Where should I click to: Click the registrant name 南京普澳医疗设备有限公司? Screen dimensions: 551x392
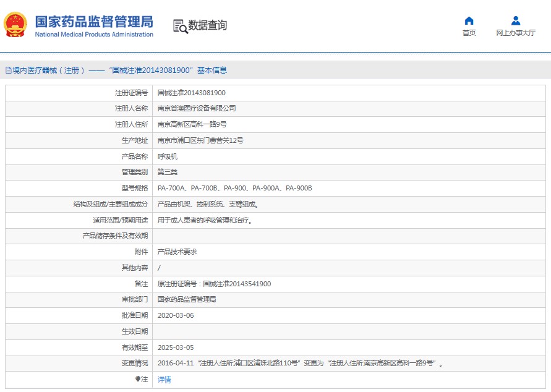coord(197,108)
